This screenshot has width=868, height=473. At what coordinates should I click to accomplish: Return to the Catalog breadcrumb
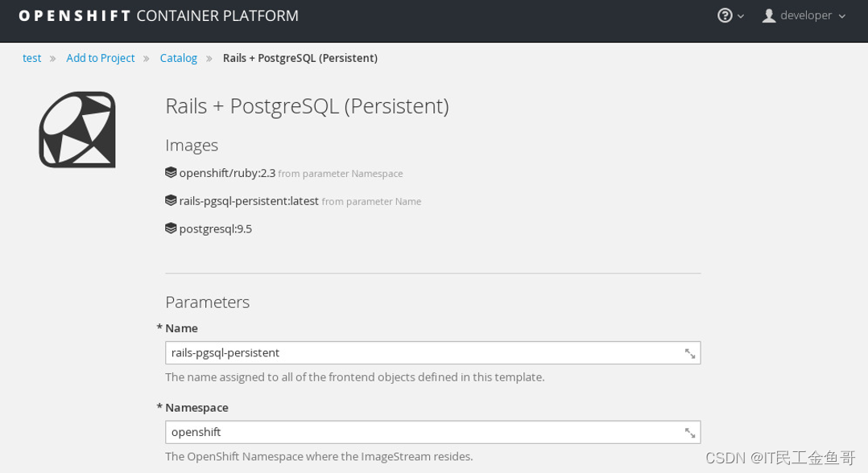click(x=178, y=58)
